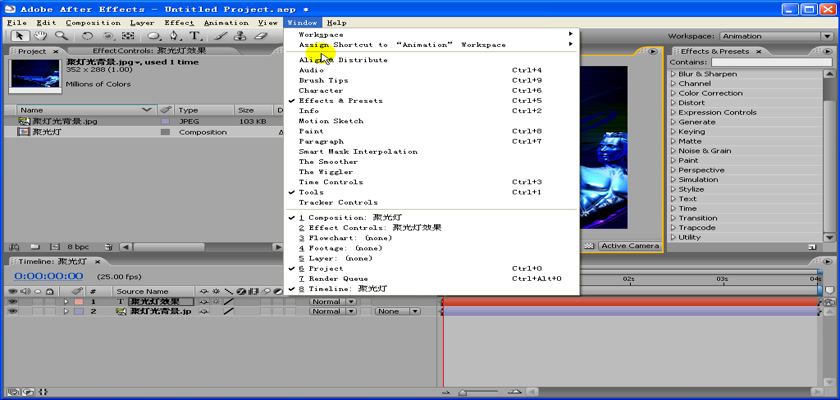Select the Orbit Camera tool
The height and width of the screenshot is (400, 840).
108,36
